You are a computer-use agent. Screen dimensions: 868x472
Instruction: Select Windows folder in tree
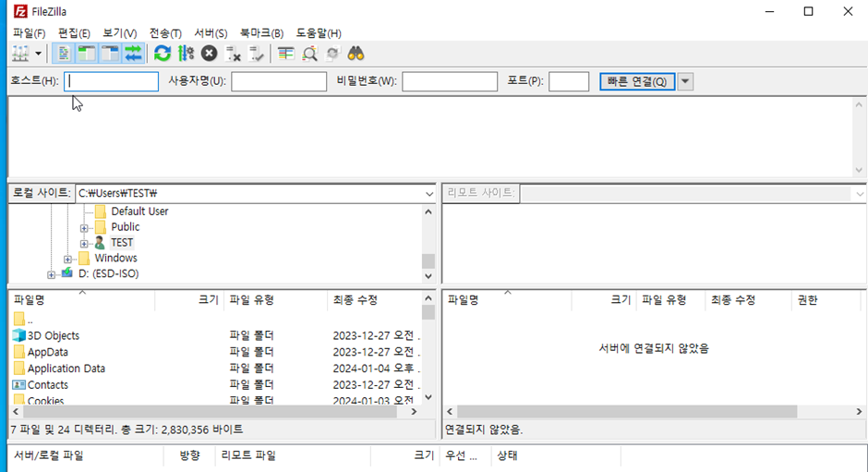tap(115, 258)
